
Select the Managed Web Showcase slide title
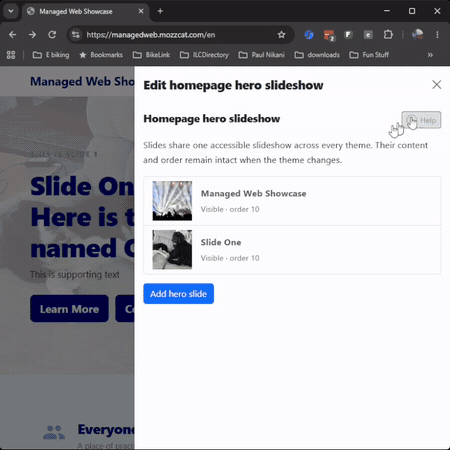pos(253,193)
